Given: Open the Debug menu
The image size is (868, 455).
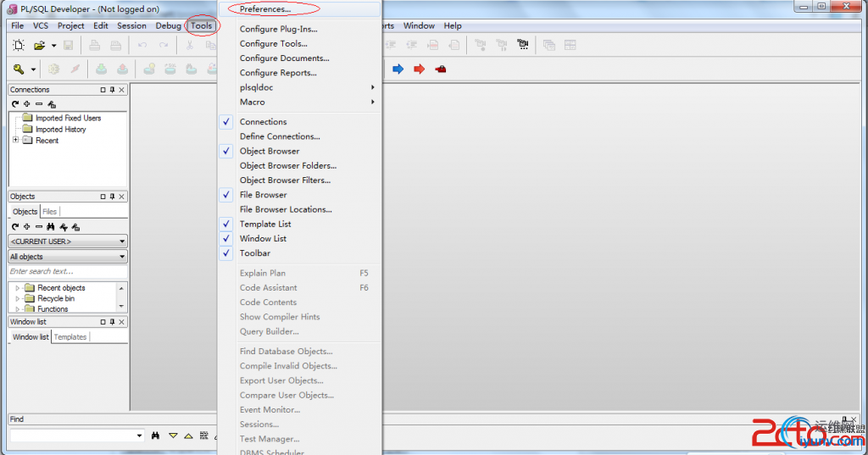Looking at the screenshot, I should coord(168,25).
